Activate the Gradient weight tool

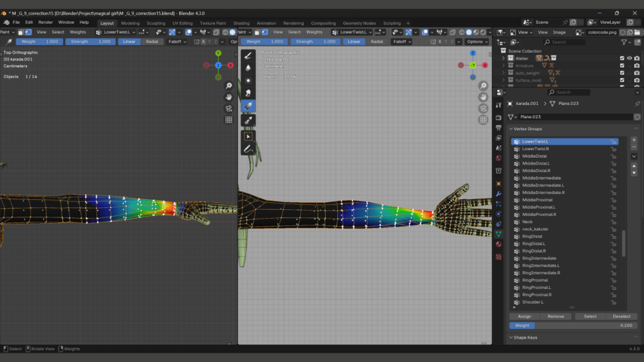coord(248,106)
